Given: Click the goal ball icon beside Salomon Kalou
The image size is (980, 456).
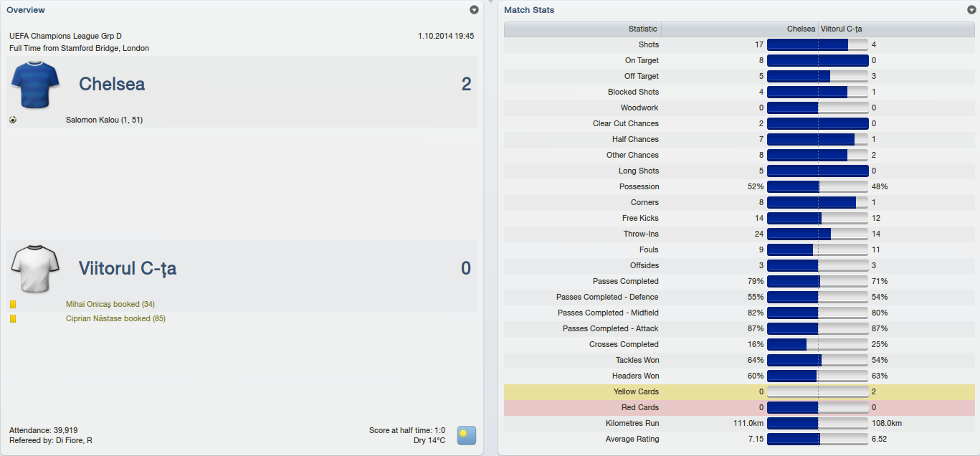Looking at the screenshot, I should (x=13, y=120).
